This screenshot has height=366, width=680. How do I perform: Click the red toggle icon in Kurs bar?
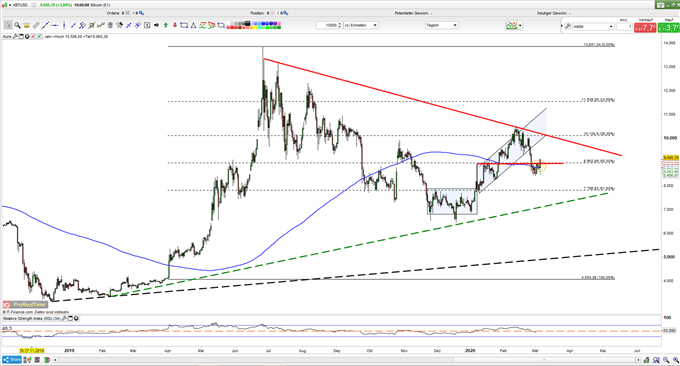[x=33, y=37]
